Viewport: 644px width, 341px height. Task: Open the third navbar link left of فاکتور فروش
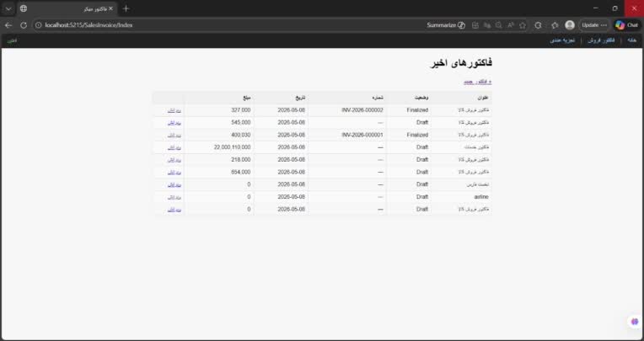click(x=562, y=40)
